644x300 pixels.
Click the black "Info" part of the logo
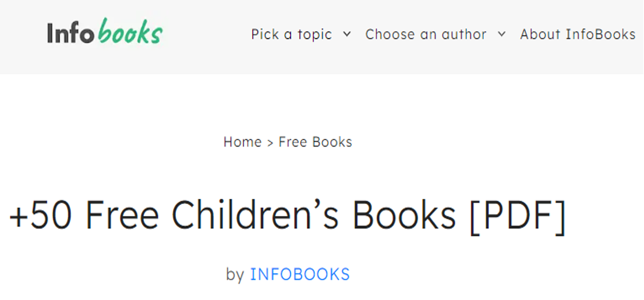(x=70, y=34)
